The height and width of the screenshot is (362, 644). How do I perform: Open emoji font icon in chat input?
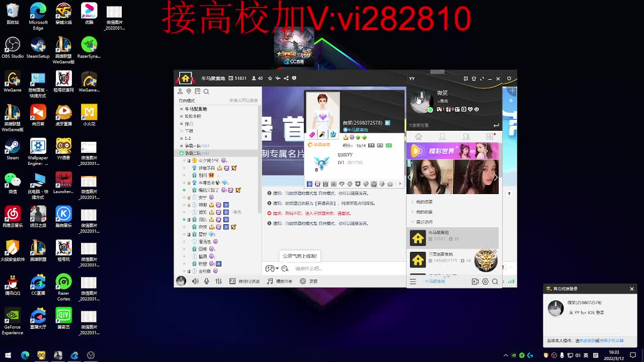click(x=285, y=268)
